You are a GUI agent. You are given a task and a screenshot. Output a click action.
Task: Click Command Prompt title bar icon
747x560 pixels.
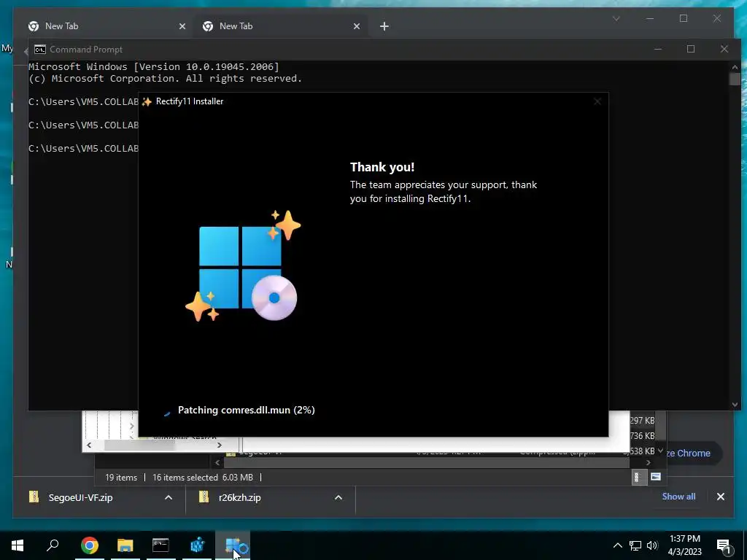point(40,50)
